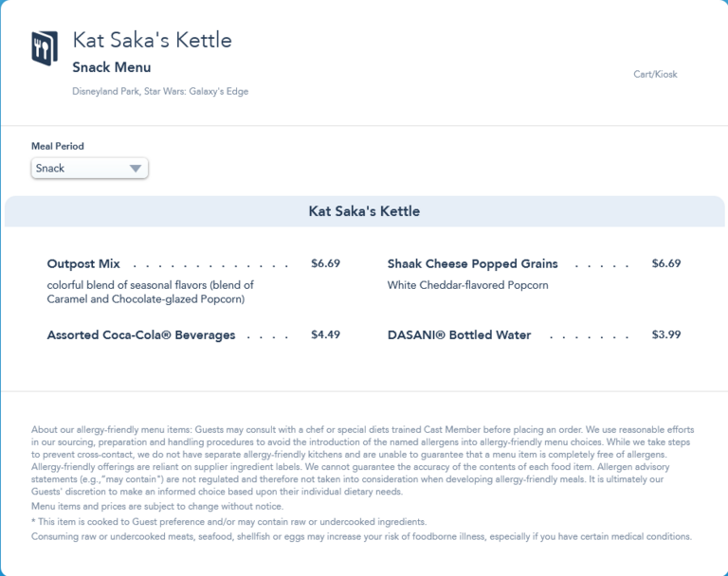The height and width of the screenshot is (576, 728).
Task: Click the Kat Saka's Kettle section header
Action: (364, 211)
